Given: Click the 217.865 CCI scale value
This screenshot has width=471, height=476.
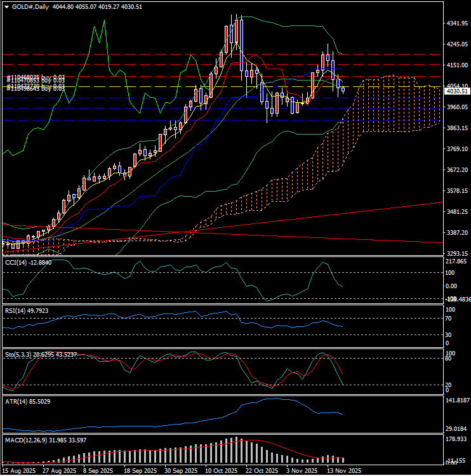Looking at the screenshot, I should [x=457, y=261].
